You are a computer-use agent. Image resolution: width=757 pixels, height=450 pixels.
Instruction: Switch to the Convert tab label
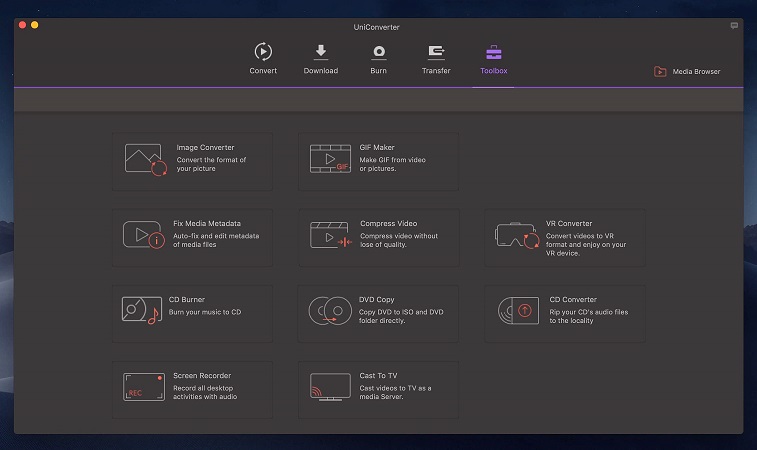[x=263, y=70]
